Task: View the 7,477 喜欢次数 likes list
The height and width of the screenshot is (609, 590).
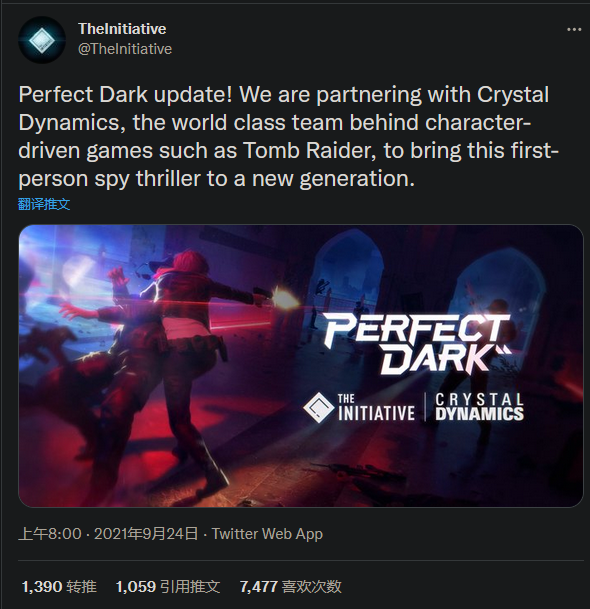Action: pyautogui.click(x=291, y=586)
